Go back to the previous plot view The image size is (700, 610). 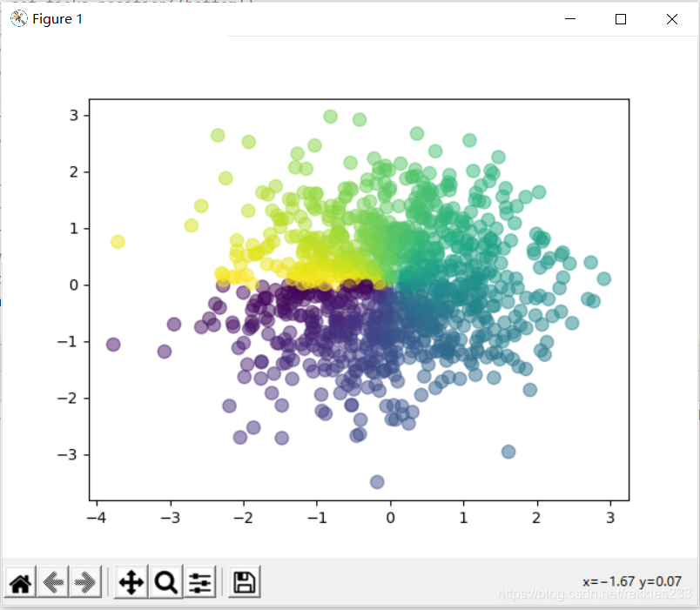(x=53, y=582)
